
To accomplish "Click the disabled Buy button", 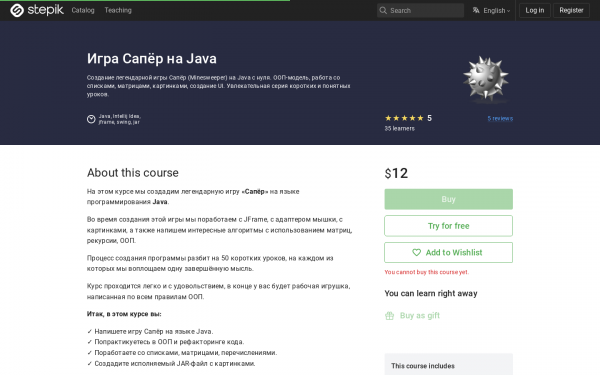I will pos(448,199).
